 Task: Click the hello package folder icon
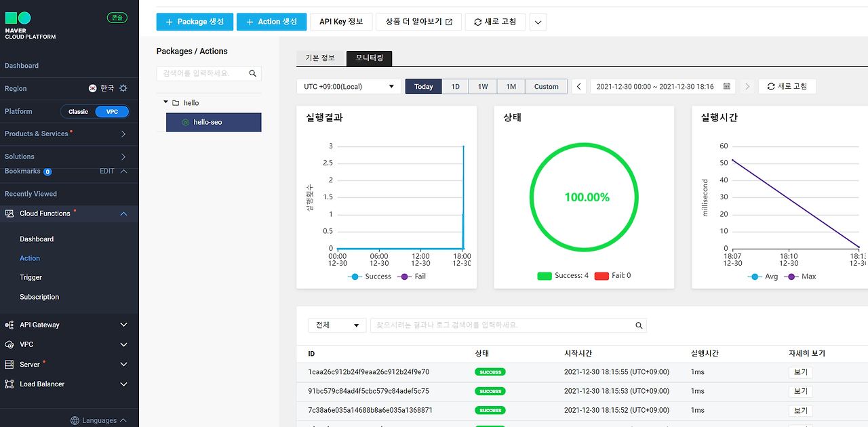click(x=176, y=103)
